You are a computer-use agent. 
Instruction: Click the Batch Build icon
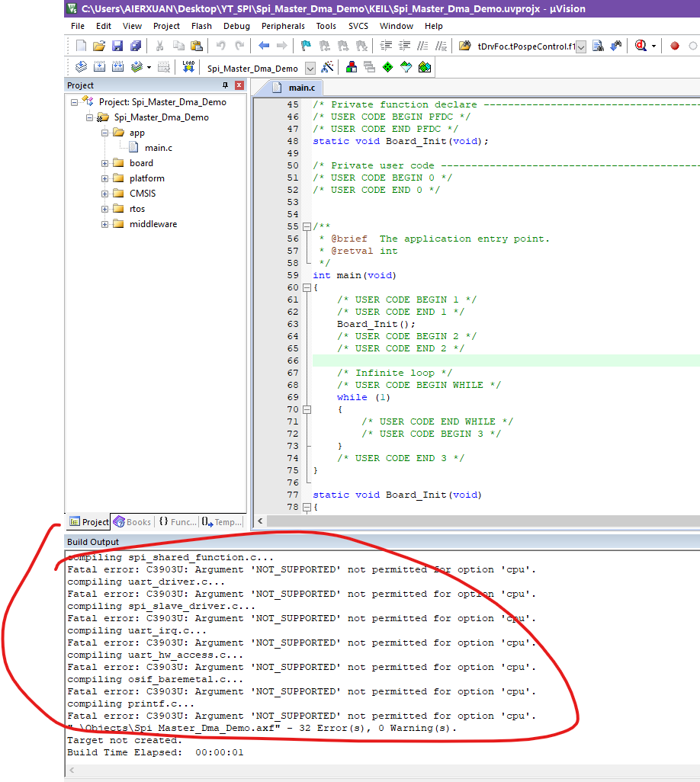click(136, 67)
